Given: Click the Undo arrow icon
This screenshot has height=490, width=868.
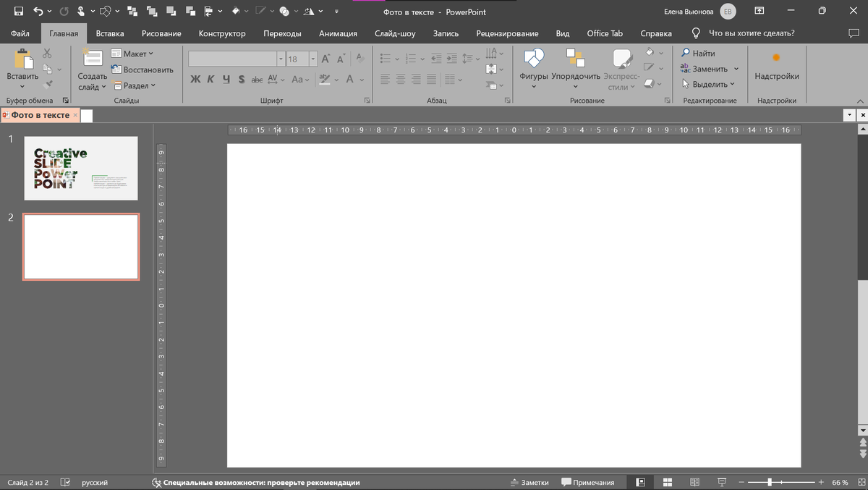Looking at the screenshot, I should point(38,12).
